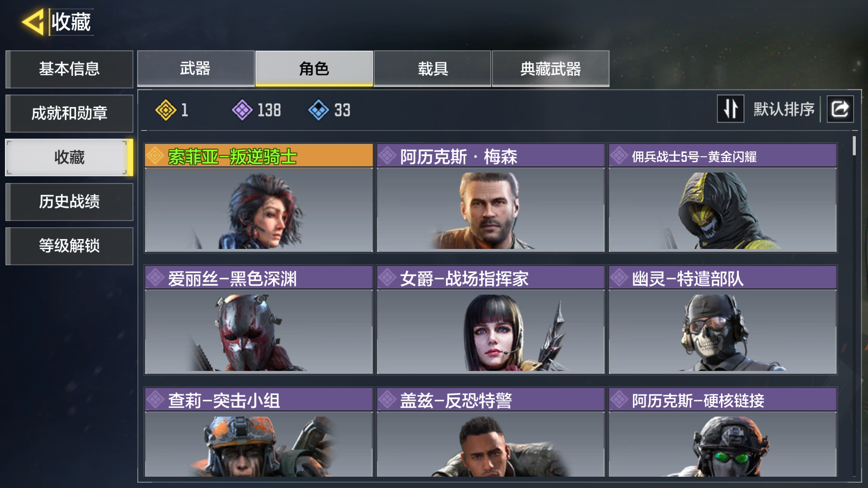Open 基本信息 in the sidebar
The height and width of the screenshot is (488, 868).
click(x=69, y=69)
